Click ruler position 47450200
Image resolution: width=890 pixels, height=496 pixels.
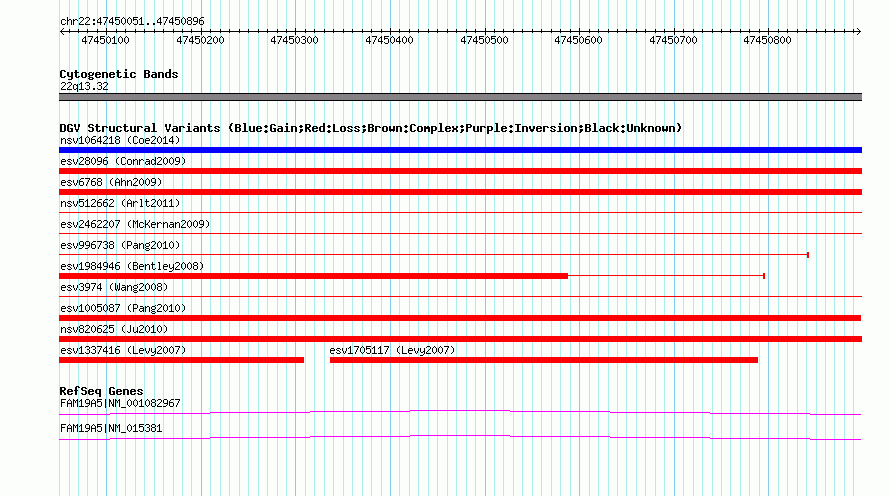click(200, 40)
